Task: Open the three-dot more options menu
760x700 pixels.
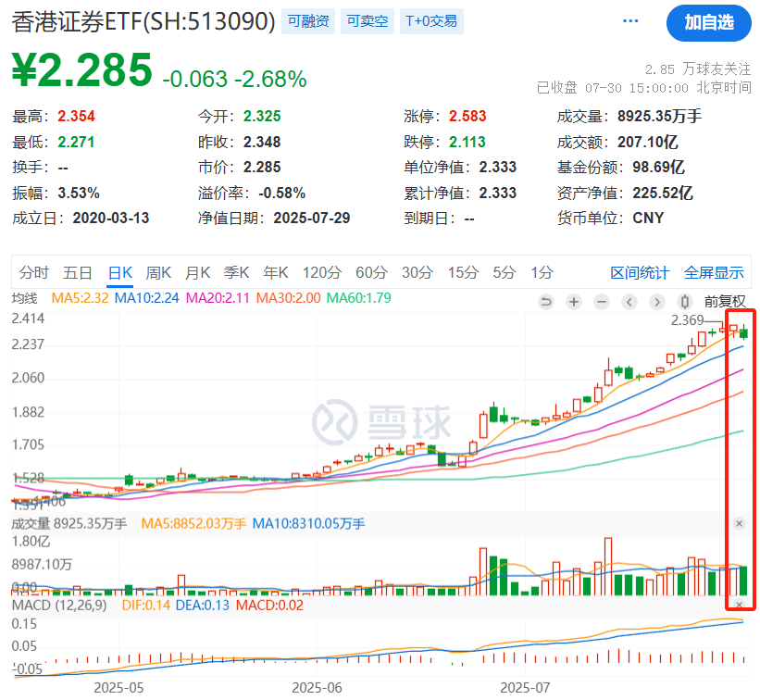Action: click(630, 21)
